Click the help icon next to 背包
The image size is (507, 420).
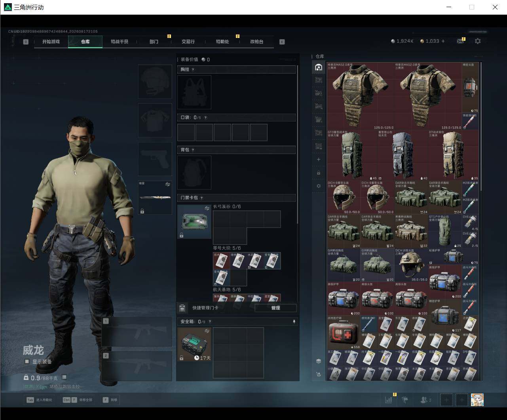point(193,150)
